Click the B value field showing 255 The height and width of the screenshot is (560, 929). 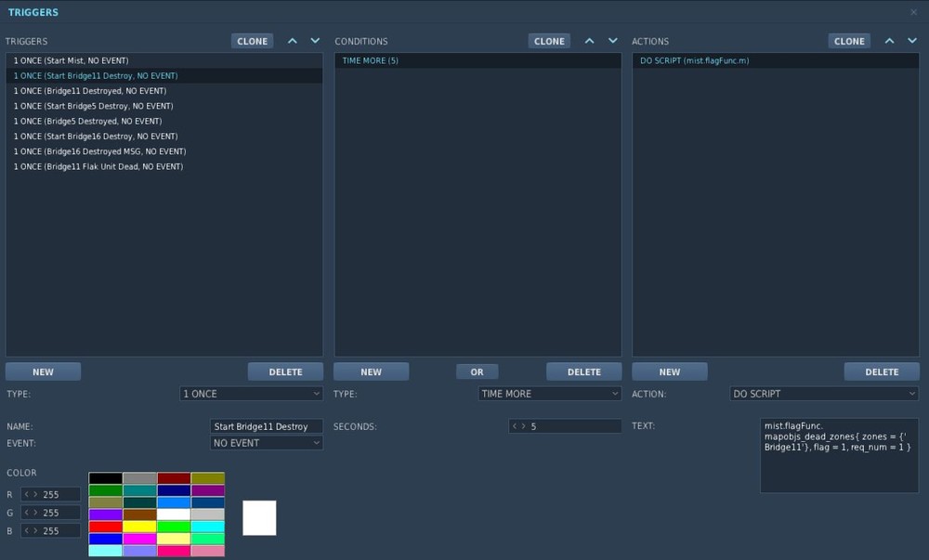(51, 531)
